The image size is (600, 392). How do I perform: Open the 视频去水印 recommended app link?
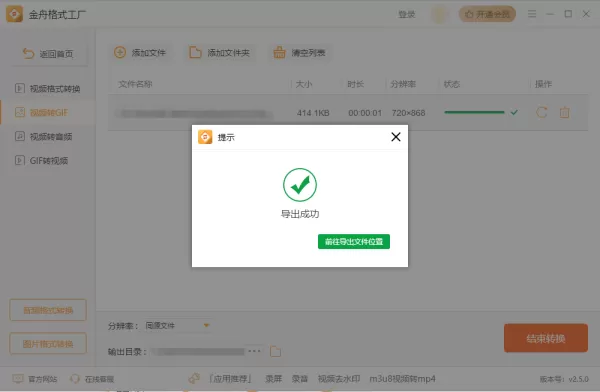click(x=339, y=379)
